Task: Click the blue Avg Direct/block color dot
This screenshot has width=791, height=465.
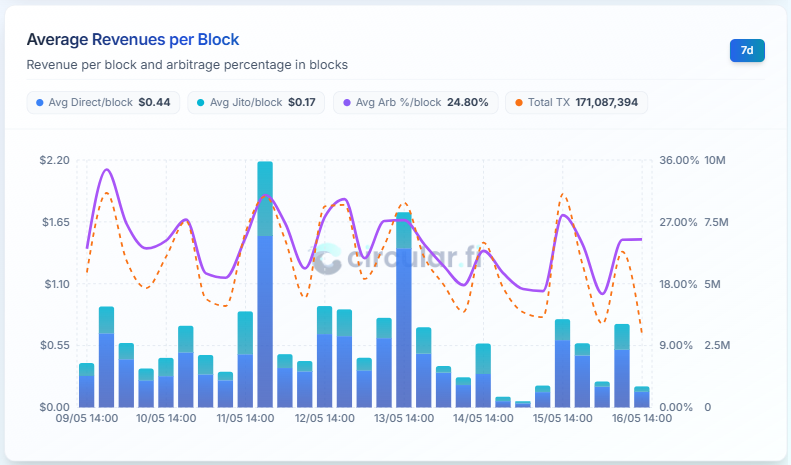Action: [x=40, y=103]
